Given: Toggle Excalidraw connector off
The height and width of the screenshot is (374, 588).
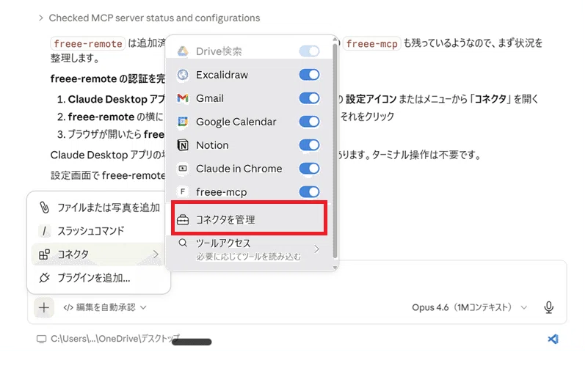Looking at the screenshot, I should click(309, 75).
